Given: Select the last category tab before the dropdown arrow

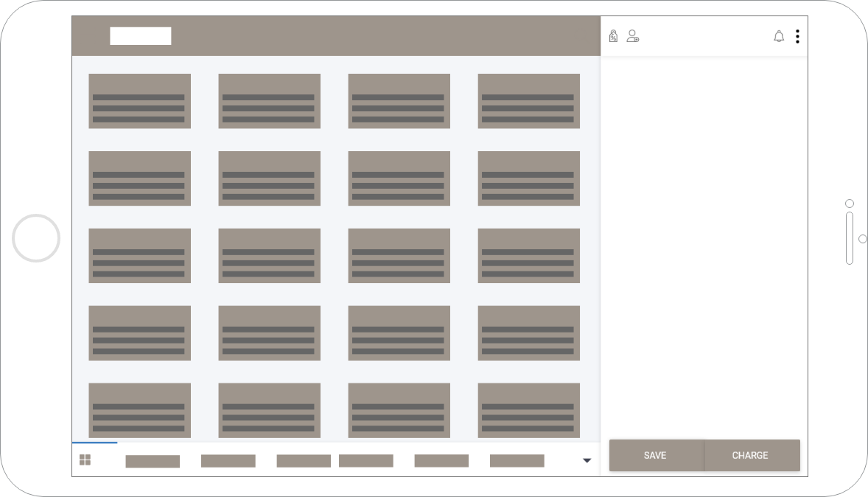Looking at the screenshot, I should pyautogui.click(x=517, y=461).
